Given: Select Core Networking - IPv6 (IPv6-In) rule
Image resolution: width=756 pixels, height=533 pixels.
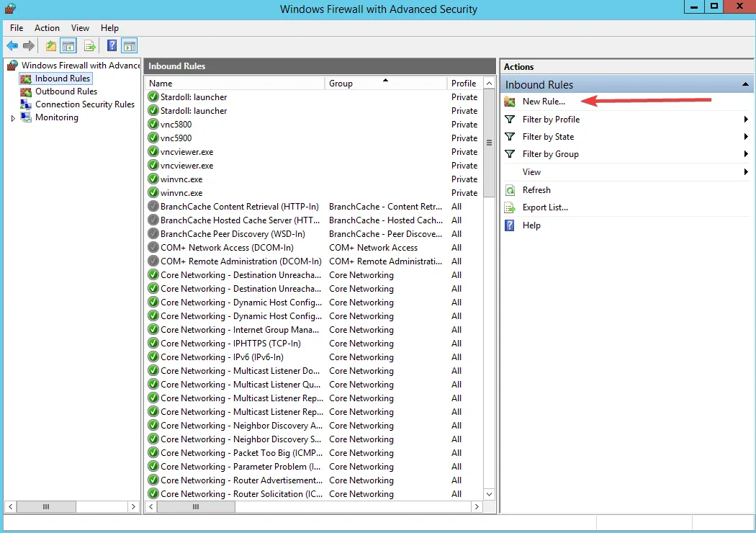Looking at the screenshot, I should click(222, 357).
